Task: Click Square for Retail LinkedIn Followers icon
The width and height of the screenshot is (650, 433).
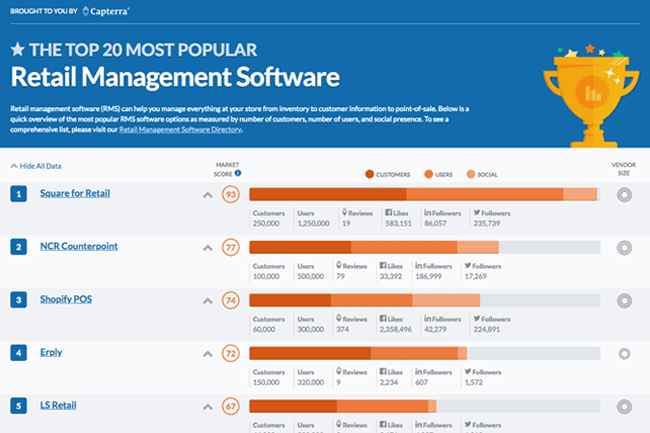Action: pyautogui.click(x=427, y=213)
